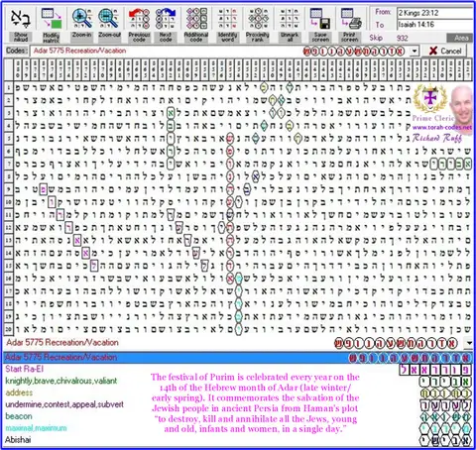The image size is (476, 450).
Task: Select the 'knightly,brave,chivalrous,valiant' entry
Action: click(x=61, y=381)
